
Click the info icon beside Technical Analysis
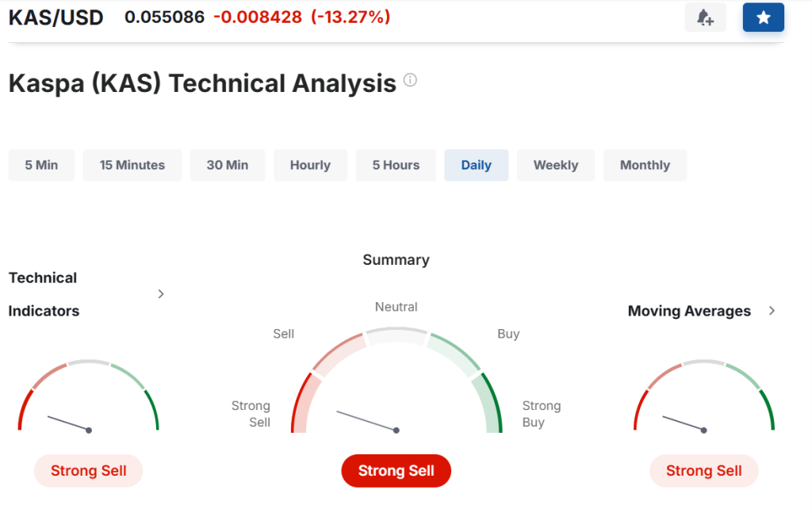pos(410,80)
